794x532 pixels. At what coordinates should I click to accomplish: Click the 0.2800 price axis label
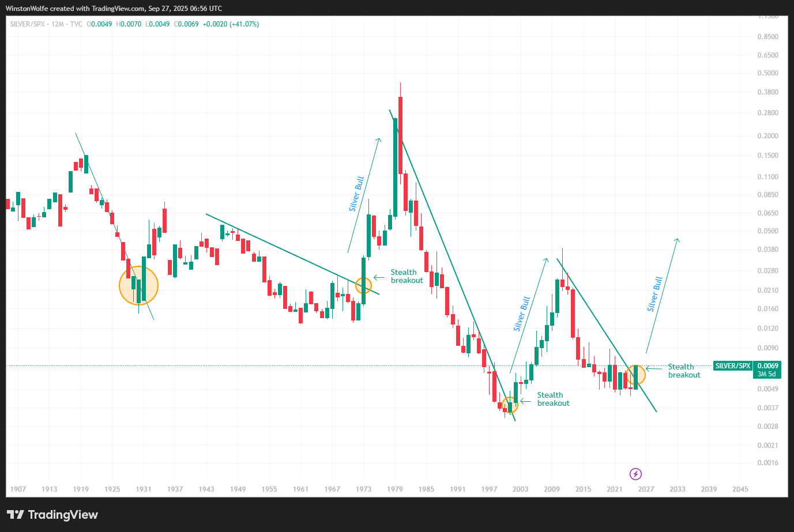767,113
